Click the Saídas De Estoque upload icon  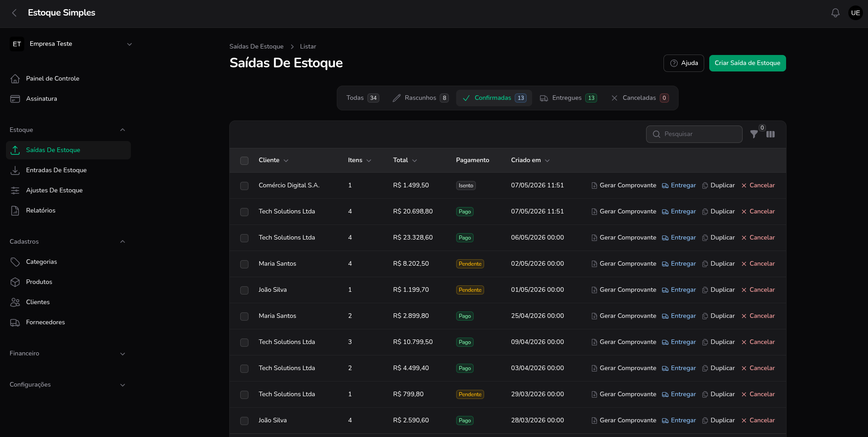tap(15, 150)
